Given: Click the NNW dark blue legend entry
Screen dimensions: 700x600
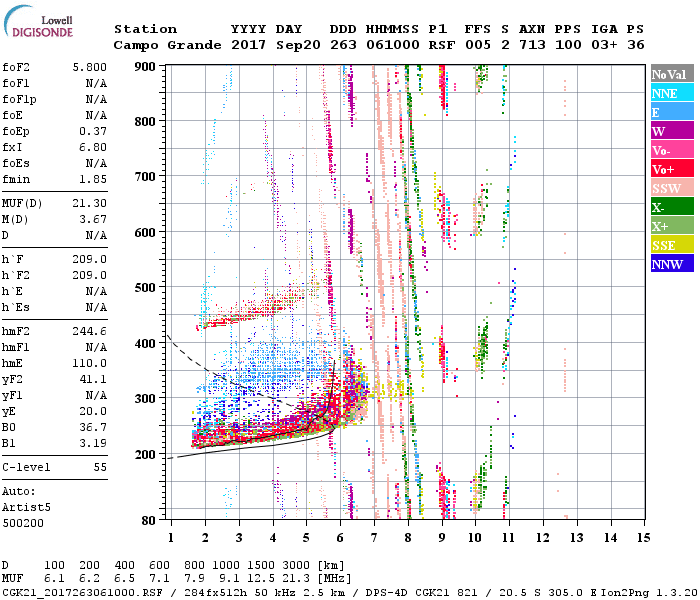Looking at the screenshot, I should point(670,264).
